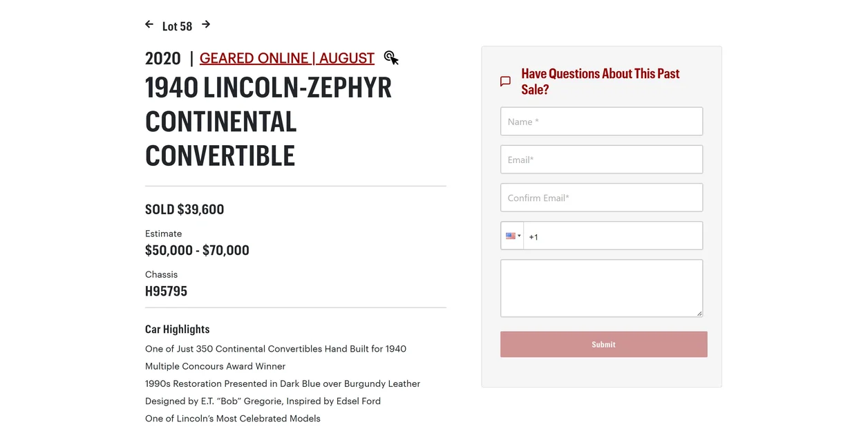Click the Lot 58 label
Screen dimensions: 868x427
(x=177, y=26)
